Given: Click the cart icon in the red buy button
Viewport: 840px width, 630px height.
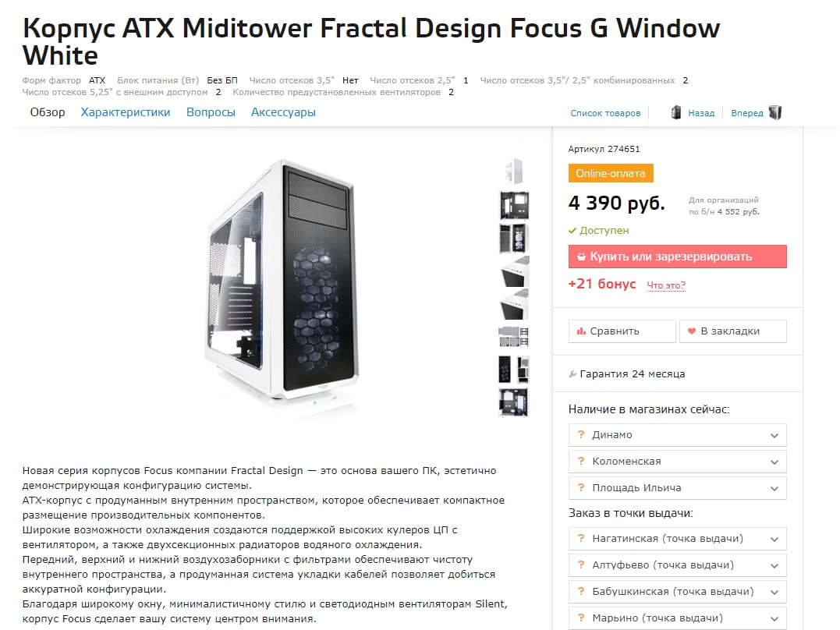Looking at the screenshot, I should coord(581,257).
